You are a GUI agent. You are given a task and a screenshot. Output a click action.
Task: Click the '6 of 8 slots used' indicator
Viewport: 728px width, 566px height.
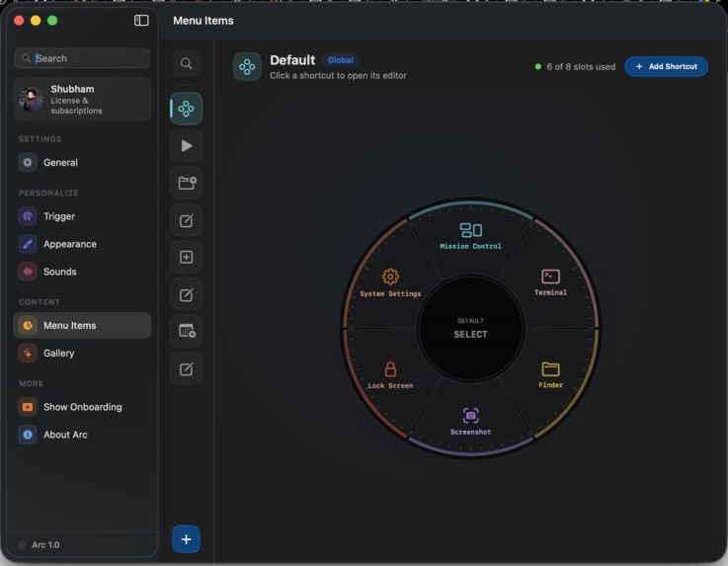575,67
